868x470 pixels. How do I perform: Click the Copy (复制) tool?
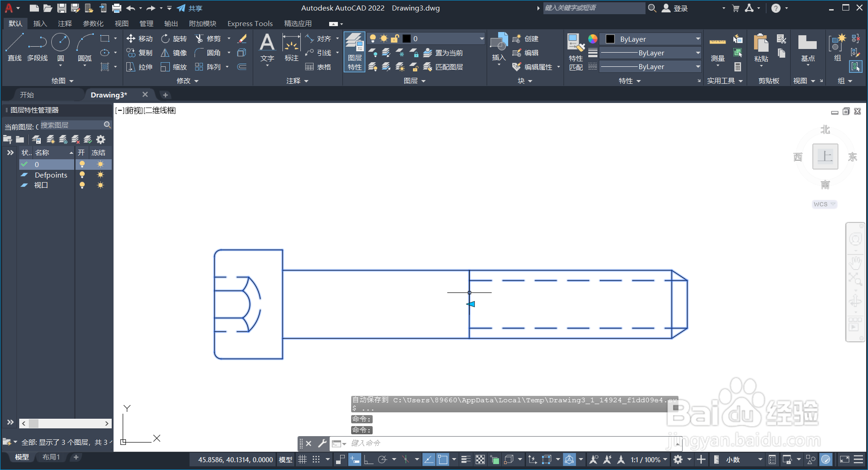140,53
